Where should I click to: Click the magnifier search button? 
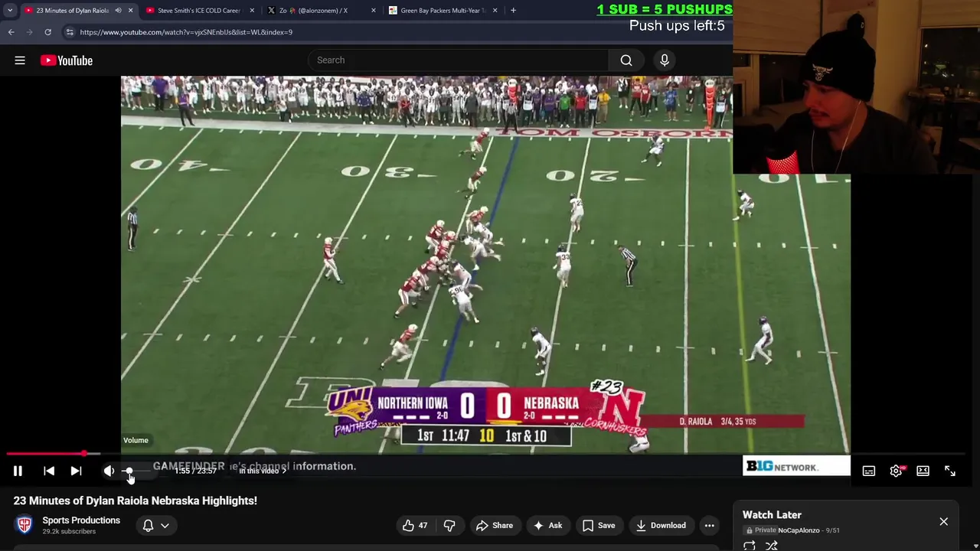(626, 60)
